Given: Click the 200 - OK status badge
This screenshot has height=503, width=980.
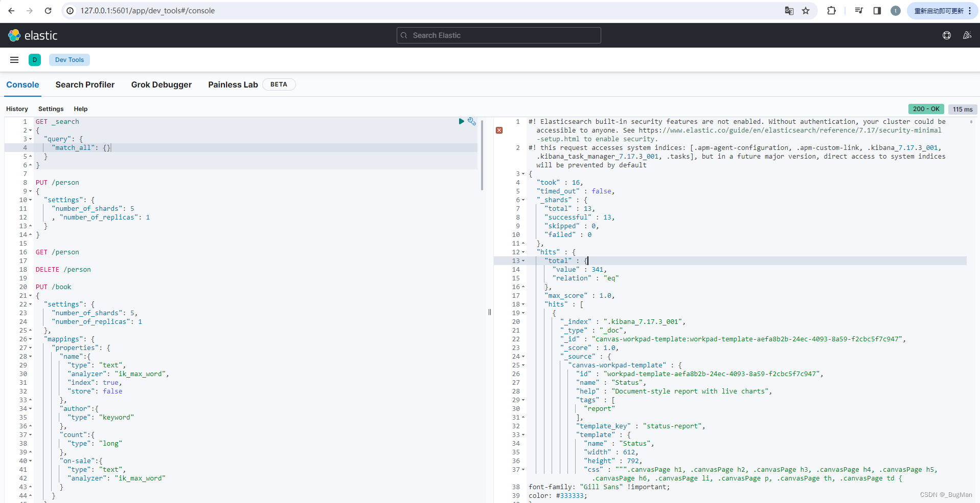Looking at the screenshot, I should pos(926,109).
